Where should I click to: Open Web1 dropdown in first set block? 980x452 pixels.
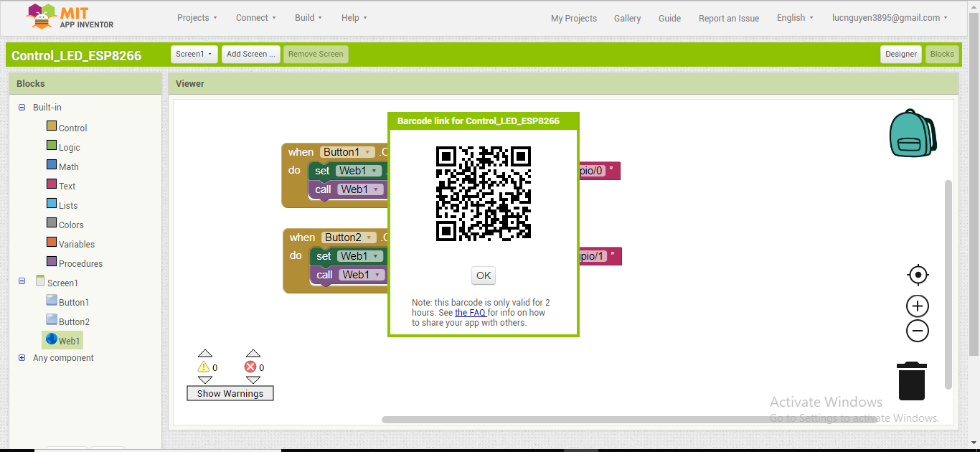click(360, 171)
